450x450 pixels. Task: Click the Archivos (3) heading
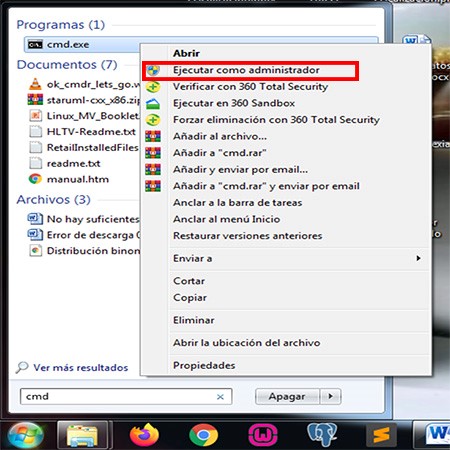(x=54, y=200)
